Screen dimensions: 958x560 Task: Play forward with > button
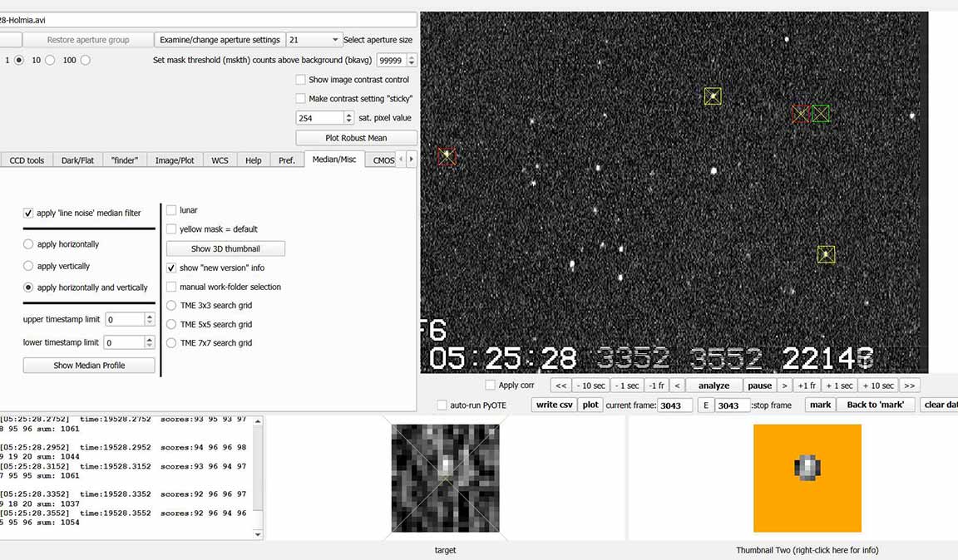(784, 386)
